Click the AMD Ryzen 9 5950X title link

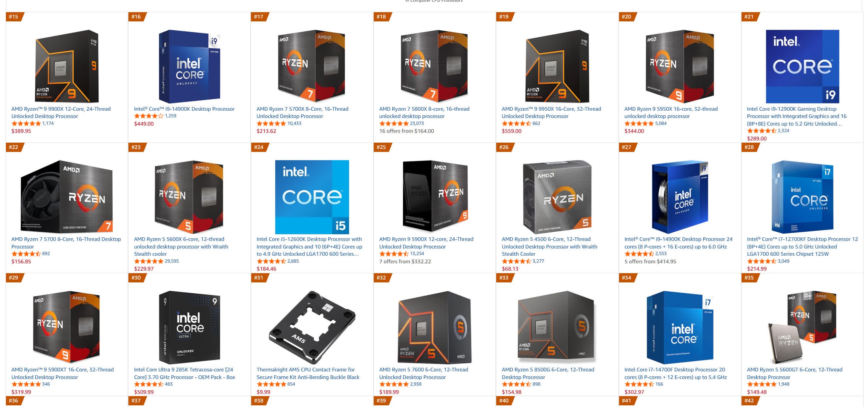671,112
